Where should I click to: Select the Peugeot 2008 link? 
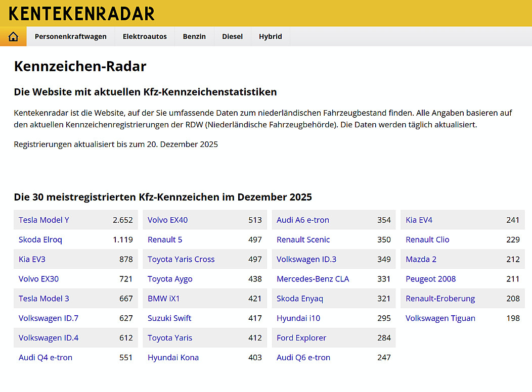(431, 279)
